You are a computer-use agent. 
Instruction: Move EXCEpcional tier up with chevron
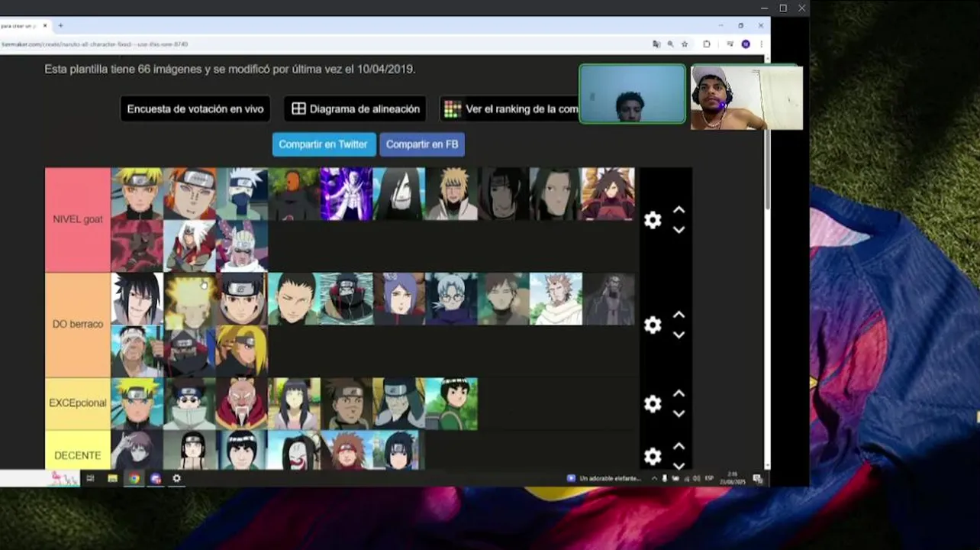679,393
